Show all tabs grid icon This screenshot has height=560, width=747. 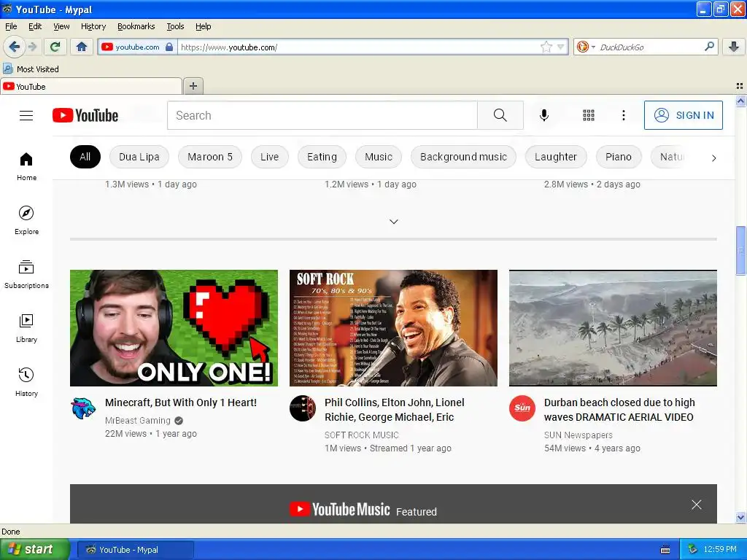pyautogui.click(x=740, y=86)
